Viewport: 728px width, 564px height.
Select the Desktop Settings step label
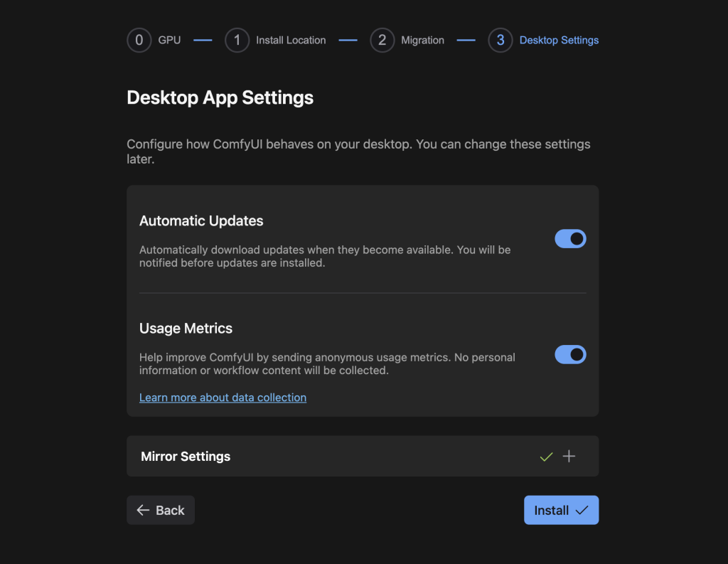pyautogui.click(x=559, y=41)
